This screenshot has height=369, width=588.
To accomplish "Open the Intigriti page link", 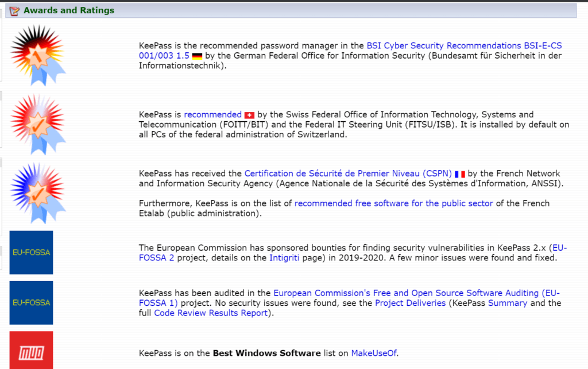I will coord(284,258).
